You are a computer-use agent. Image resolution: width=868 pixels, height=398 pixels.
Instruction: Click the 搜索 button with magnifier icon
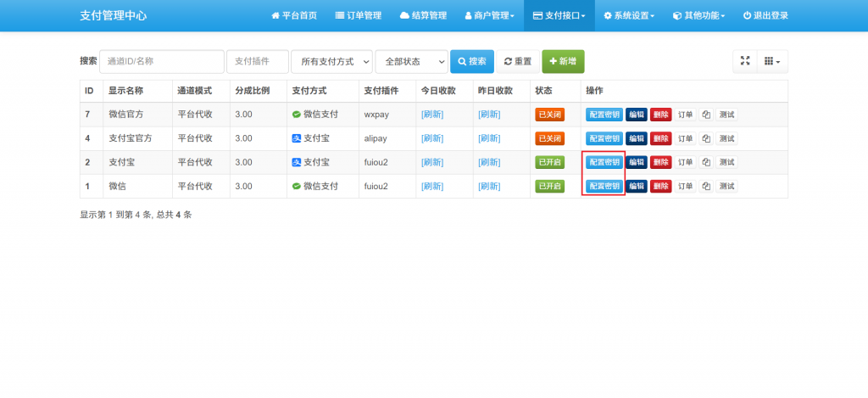click(x=471, y=61)
